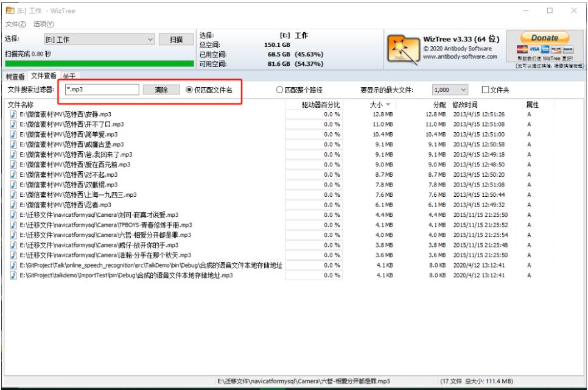This screenshot has width=588, height=390.
Task: Click mp3 icon beside 开不了口.mp3
Action: 13,124
